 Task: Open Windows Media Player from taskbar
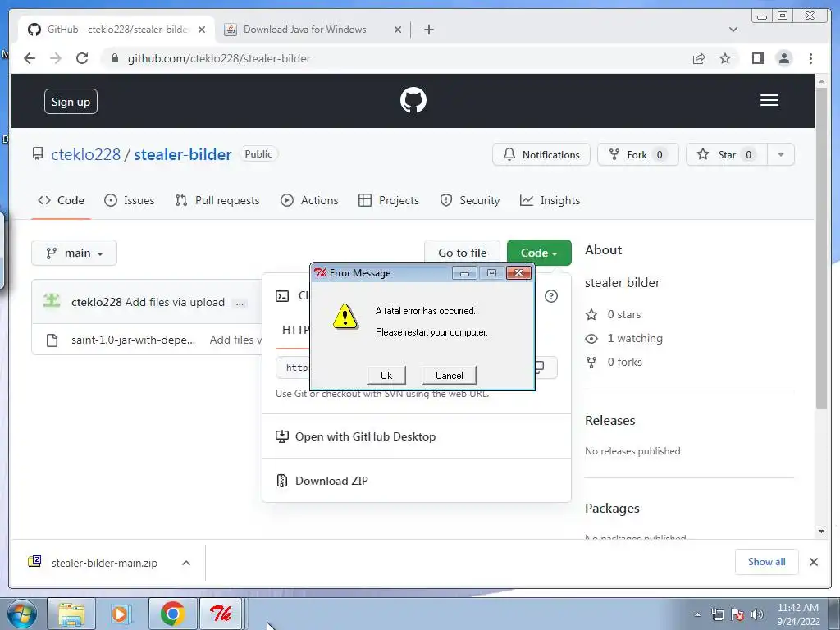(x=121, y=614)
